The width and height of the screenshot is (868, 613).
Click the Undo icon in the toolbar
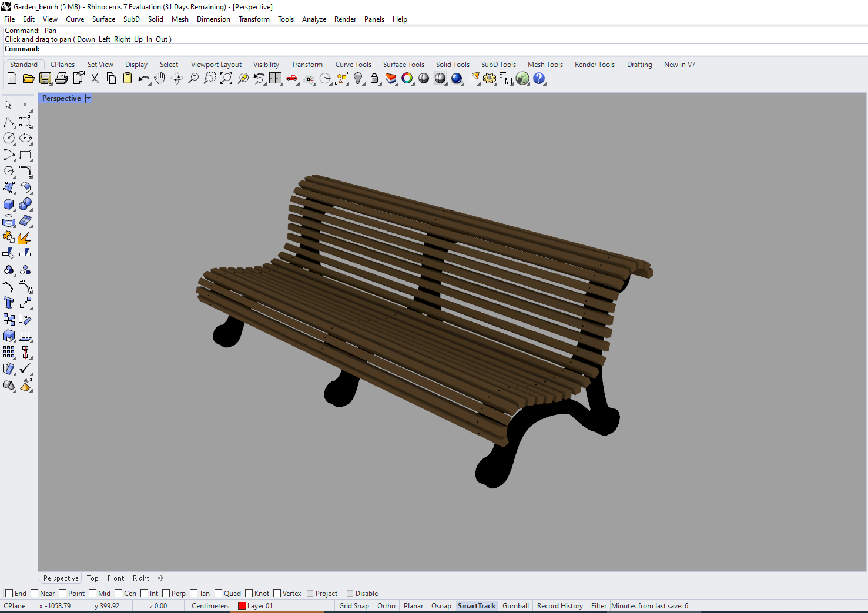point(144,78)
